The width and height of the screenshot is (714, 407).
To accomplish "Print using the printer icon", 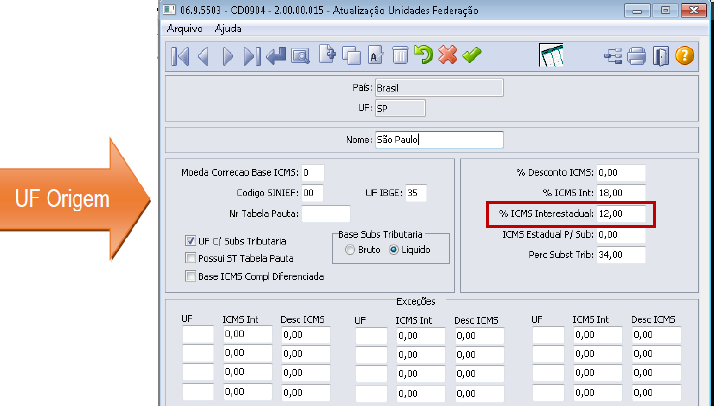I will 636,56.
